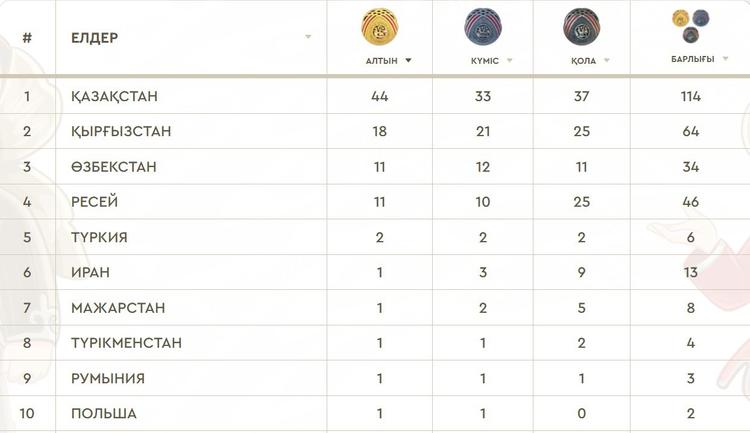The width and height of the screenshot is (750, 433).
Task: Select the Өзбекстан country name
Action: point(114,167)
